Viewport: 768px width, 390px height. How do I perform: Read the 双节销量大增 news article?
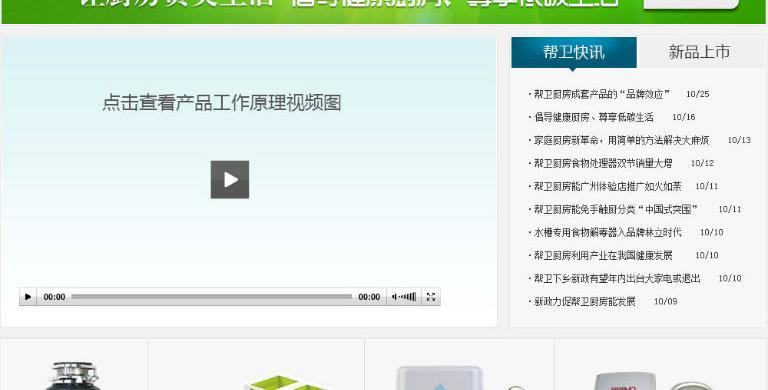pyautogui.click(x=602, y=163)
